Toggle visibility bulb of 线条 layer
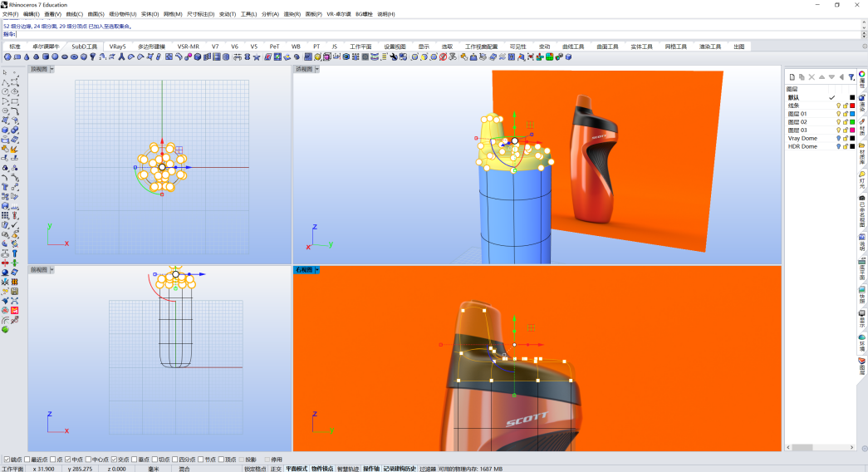Image resolution: width=868 pixels, height=472 pixels. (838, 106)
